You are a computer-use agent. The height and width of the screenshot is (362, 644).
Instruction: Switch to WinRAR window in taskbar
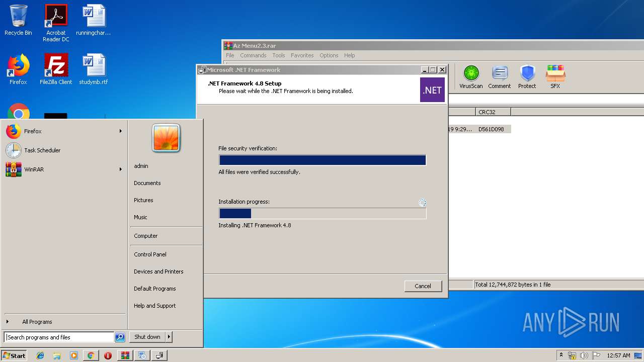[125, 355]
